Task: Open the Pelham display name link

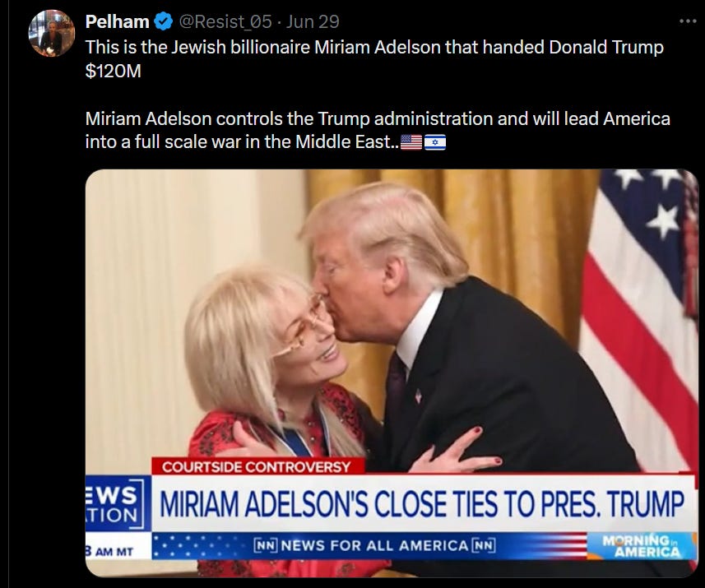Action: (118, 21)
